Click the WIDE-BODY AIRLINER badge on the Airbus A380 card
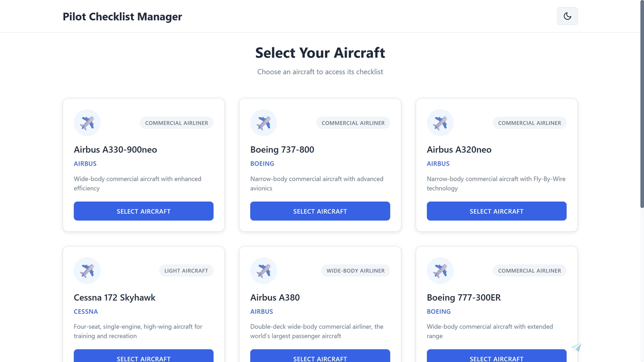The image size is (644, 362). click(x=355, y=270)
